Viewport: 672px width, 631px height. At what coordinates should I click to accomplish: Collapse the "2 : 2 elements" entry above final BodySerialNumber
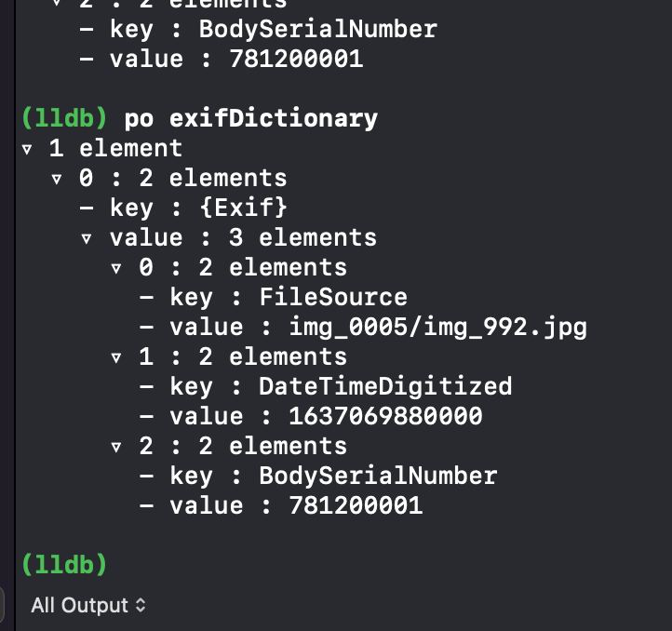pos(116,448)
